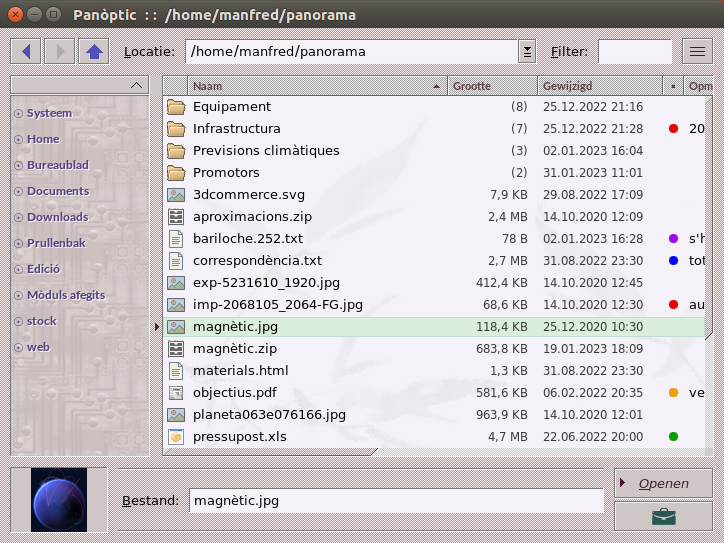
Task: Select file name correspondència.txt
Action: click(258, 261)
